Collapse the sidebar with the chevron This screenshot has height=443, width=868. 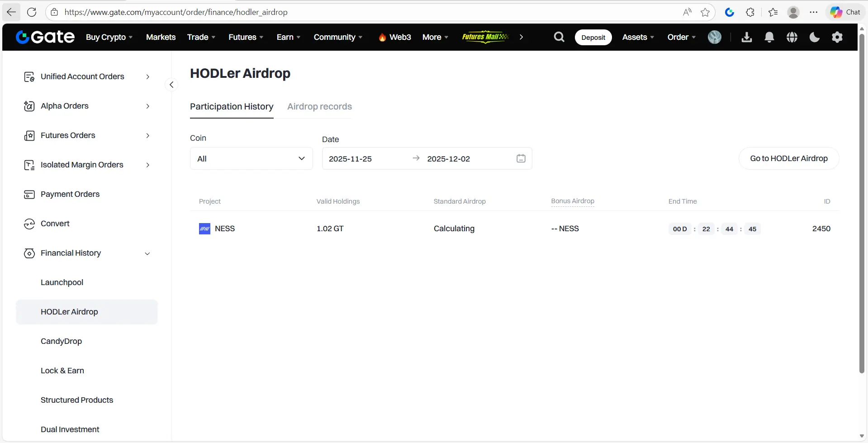pyautogui.click(x=171, y=85)
